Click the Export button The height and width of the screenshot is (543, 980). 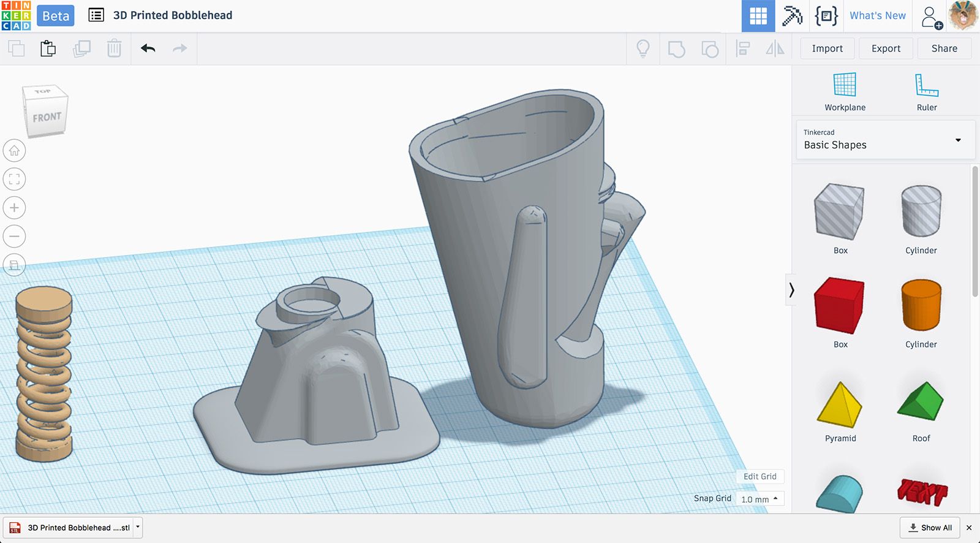tap(886, 48)
